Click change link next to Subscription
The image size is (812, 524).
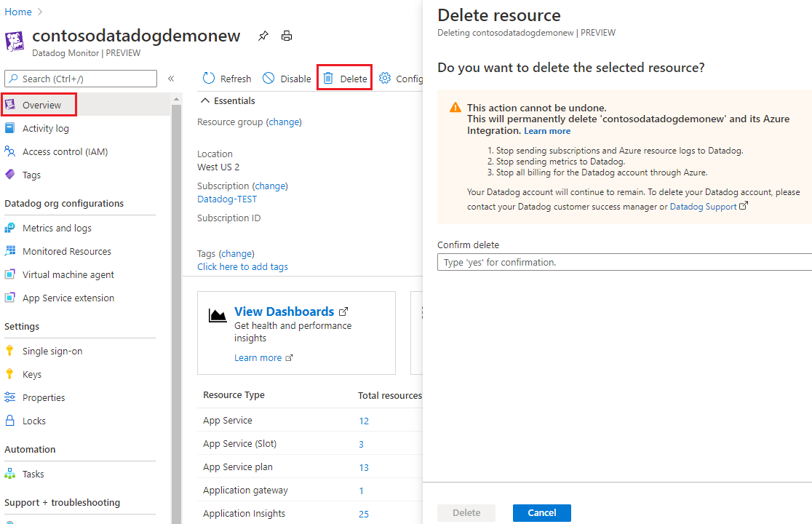(x=270, y=186)
